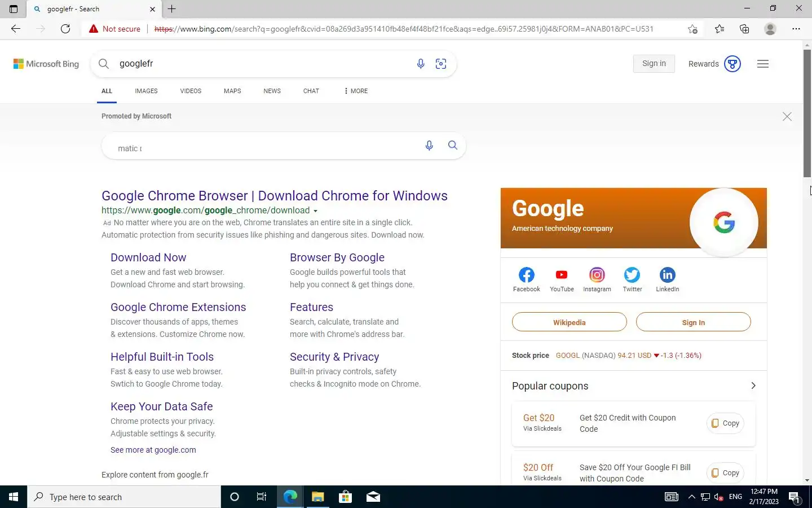This screenshot has width=812, height=508.
Task: Add this page to favorites star icon
Action: [x=692, y=29]
